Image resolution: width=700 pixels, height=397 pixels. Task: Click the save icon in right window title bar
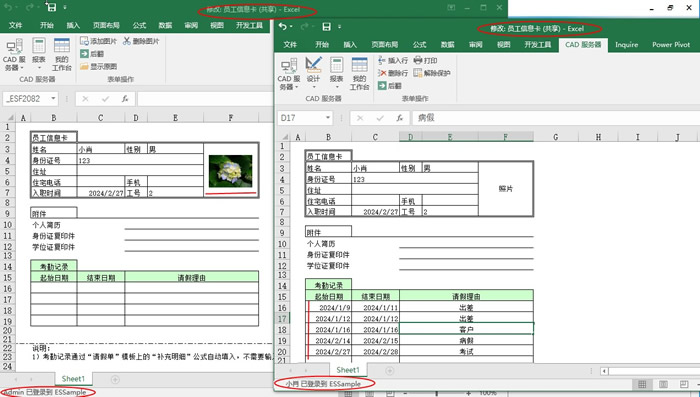click(x=327, y=27)
